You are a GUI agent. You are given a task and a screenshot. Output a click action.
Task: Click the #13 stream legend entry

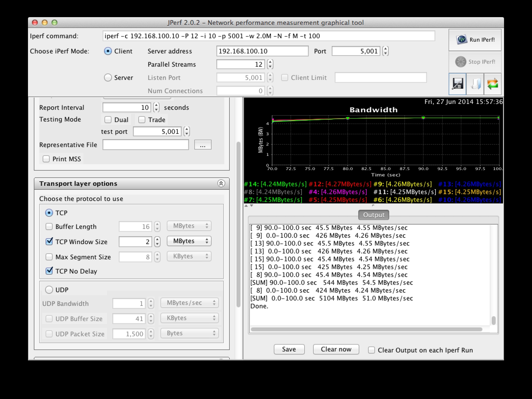(469, 184)
